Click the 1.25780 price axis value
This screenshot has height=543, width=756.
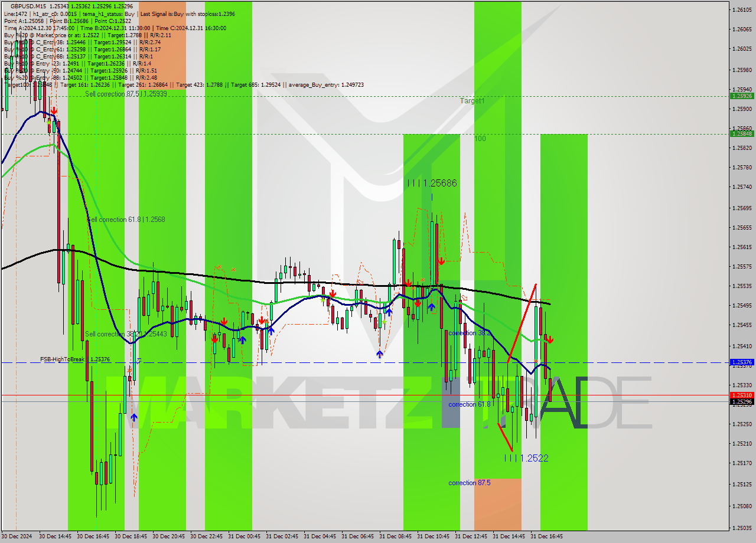point(742,167)
